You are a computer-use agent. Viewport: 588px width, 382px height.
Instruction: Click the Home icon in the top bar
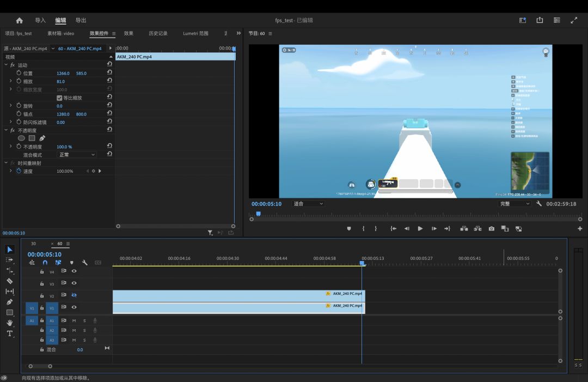pos(20,20)
